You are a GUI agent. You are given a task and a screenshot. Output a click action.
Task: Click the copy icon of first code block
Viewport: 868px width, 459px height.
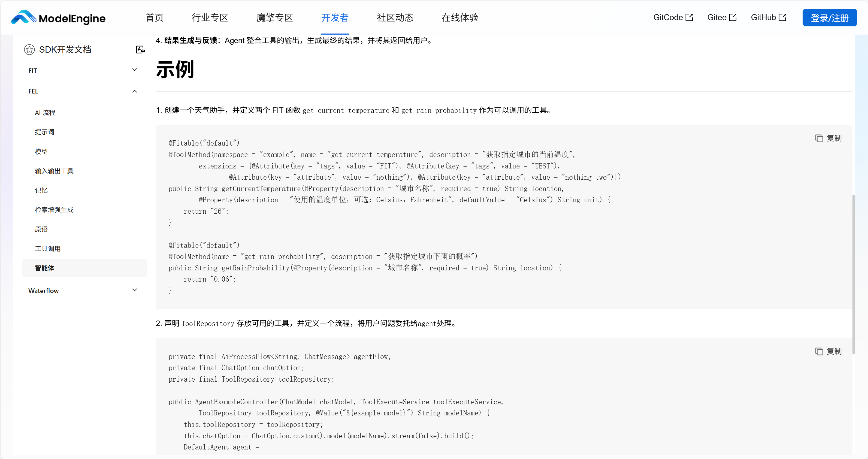[819, 138]
